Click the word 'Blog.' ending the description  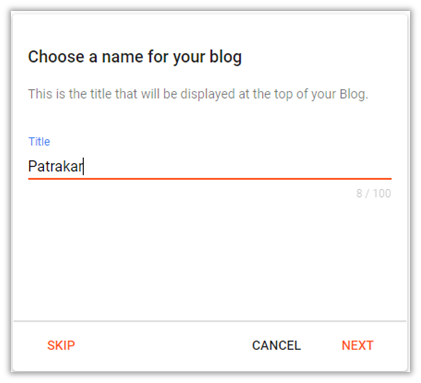pyautogui.click(x=354, y=94)
